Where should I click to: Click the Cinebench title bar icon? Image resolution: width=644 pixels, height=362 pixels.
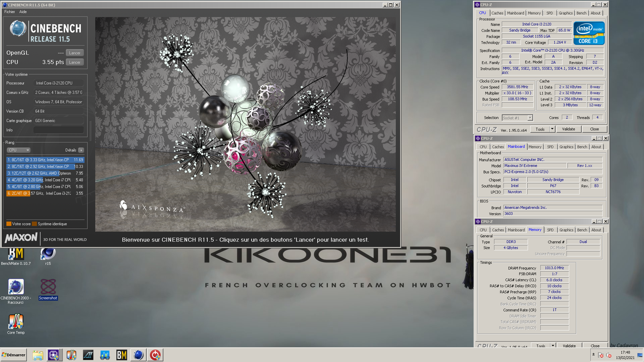pos(5,5)
